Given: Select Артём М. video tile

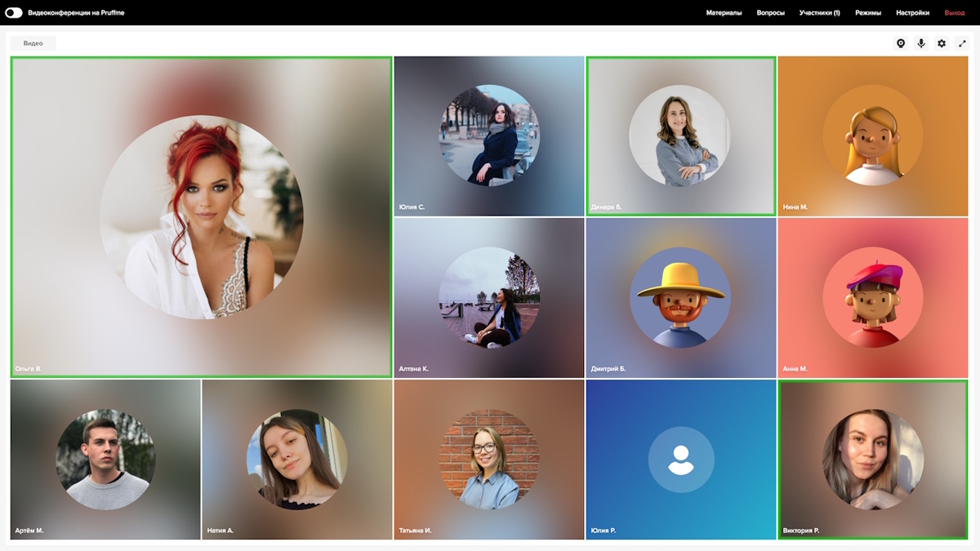Looking at the screenshot, I should [x=105, y=460].
